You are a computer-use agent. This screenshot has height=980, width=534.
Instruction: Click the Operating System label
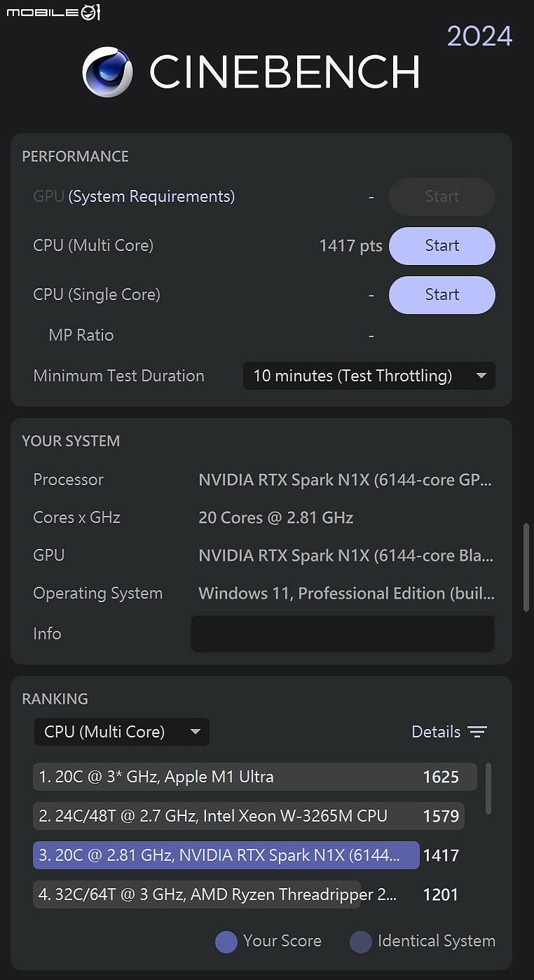coord(98,594)
